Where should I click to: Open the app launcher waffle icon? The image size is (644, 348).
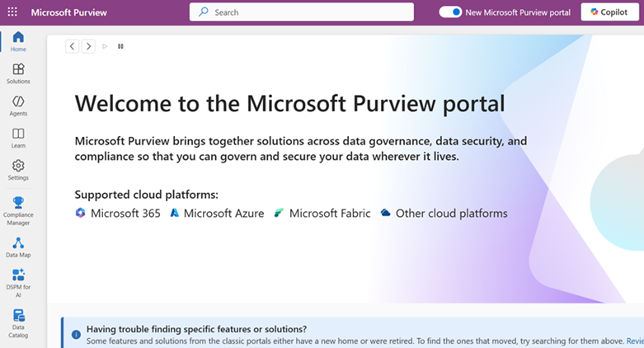(x=12, y=12)
